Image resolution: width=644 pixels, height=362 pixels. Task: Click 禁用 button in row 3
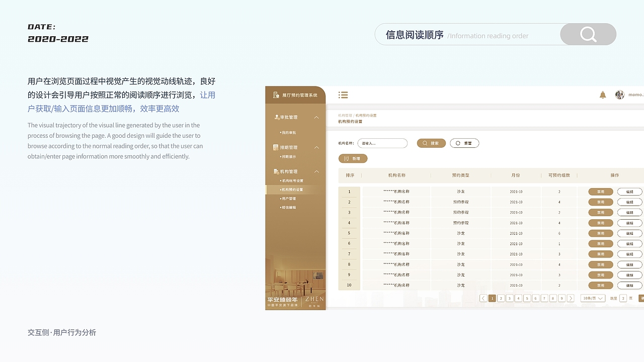[601, 212]
